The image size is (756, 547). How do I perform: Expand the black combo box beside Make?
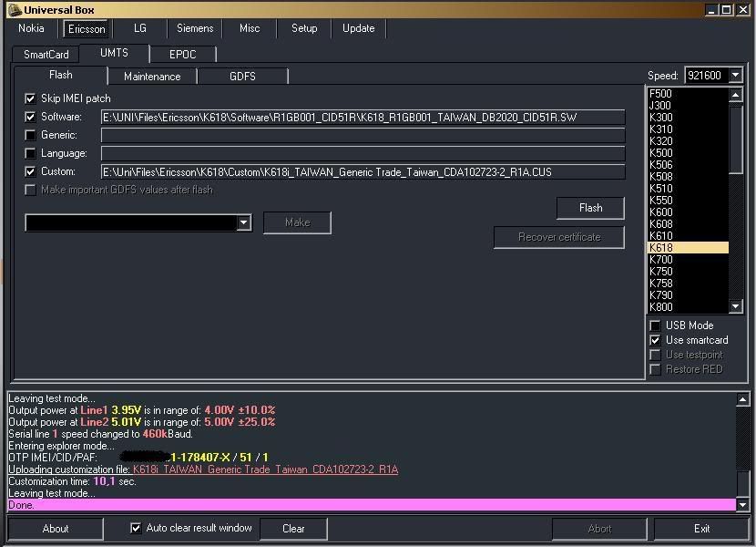243,222
